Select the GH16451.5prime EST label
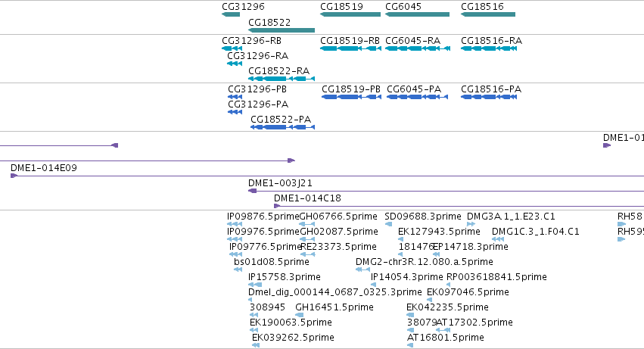 pyautogui.click(x=334, y=308)
